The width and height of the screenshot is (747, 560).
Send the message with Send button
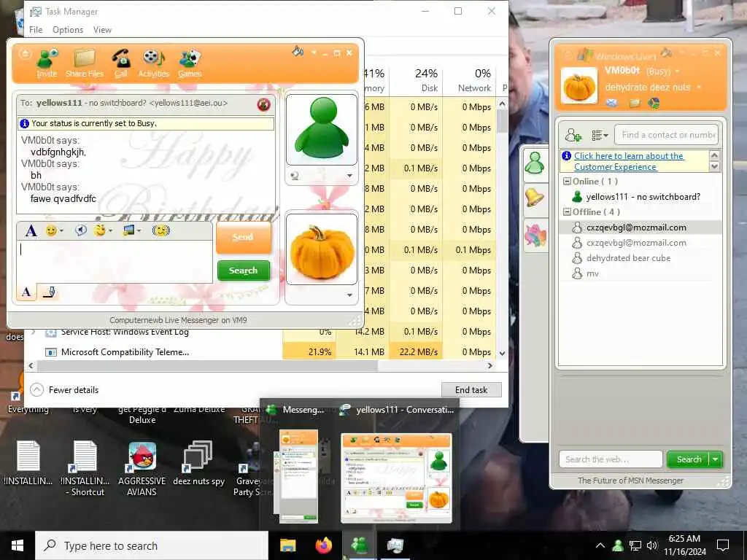coord(244,238)
